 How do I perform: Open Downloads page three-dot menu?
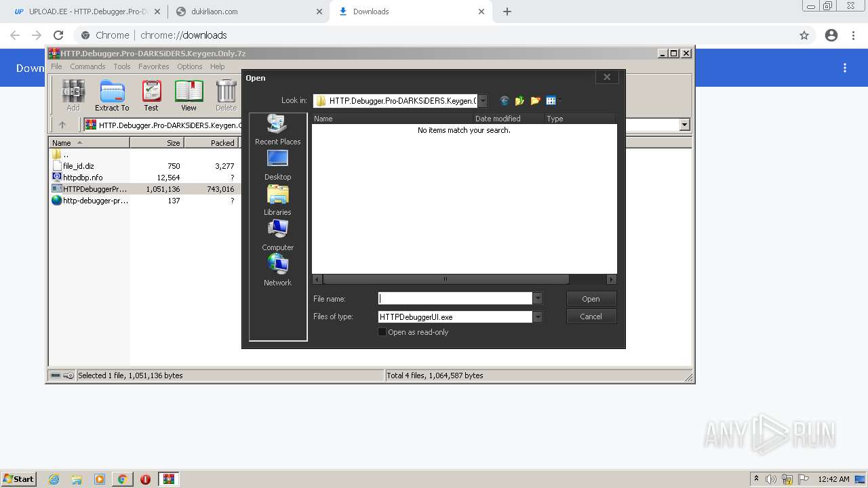(x=845, y=68)
